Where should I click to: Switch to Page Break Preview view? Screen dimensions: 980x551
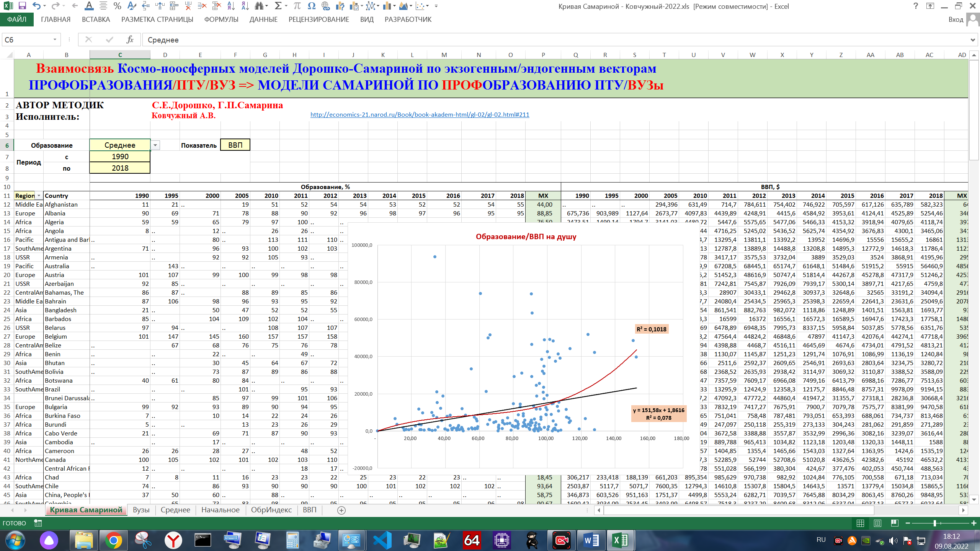[x=895, y=523]
